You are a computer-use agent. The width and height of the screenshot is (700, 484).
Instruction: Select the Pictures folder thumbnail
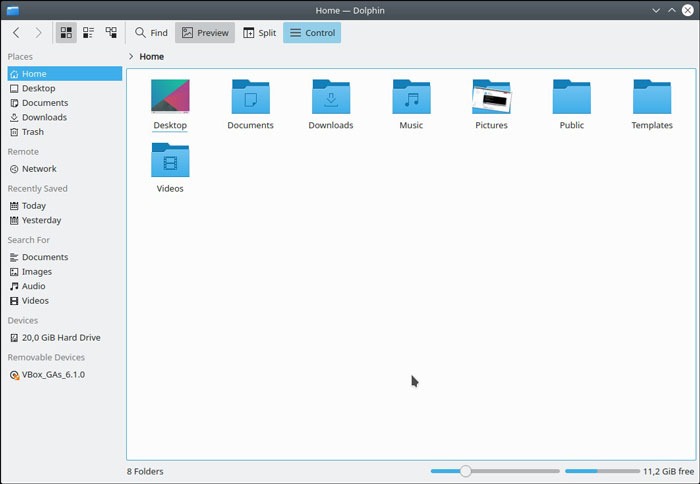coord(492,96)
